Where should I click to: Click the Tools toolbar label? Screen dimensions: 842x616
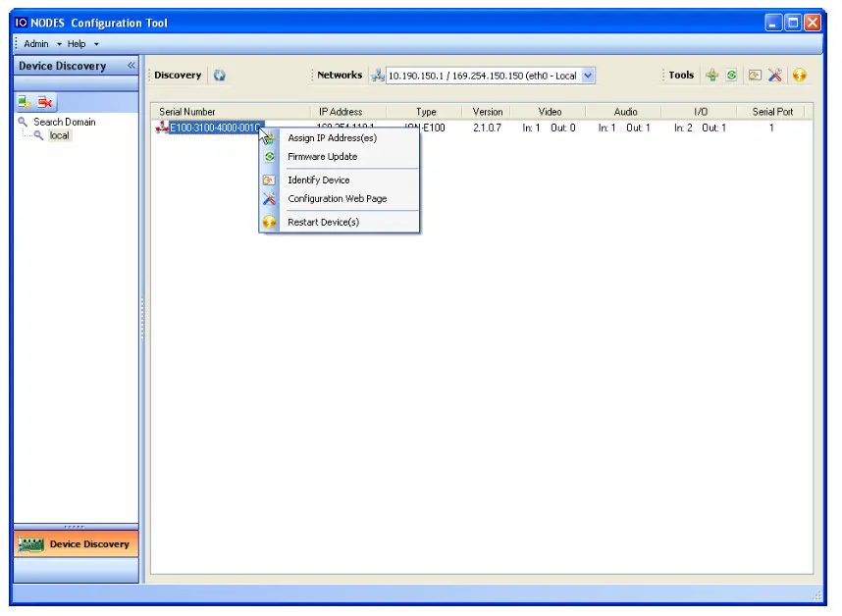(681, 76)
